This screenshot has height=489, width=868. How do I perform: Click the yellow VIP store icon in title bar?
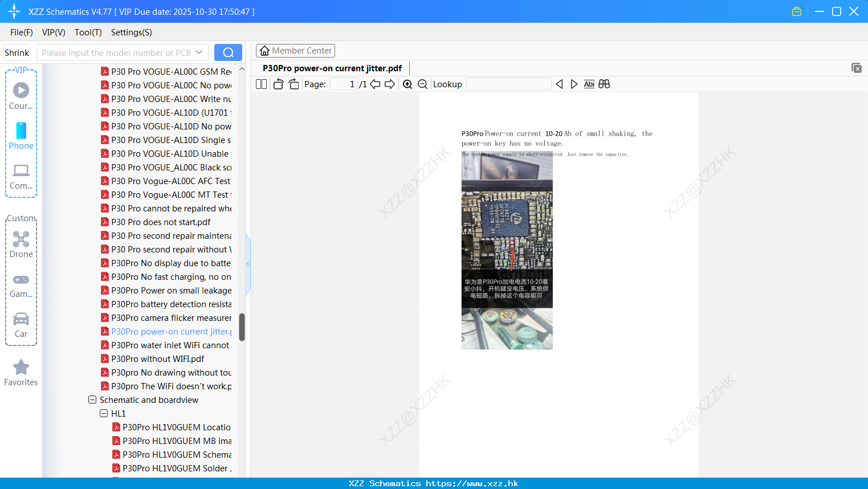click(x=797, y=11)
